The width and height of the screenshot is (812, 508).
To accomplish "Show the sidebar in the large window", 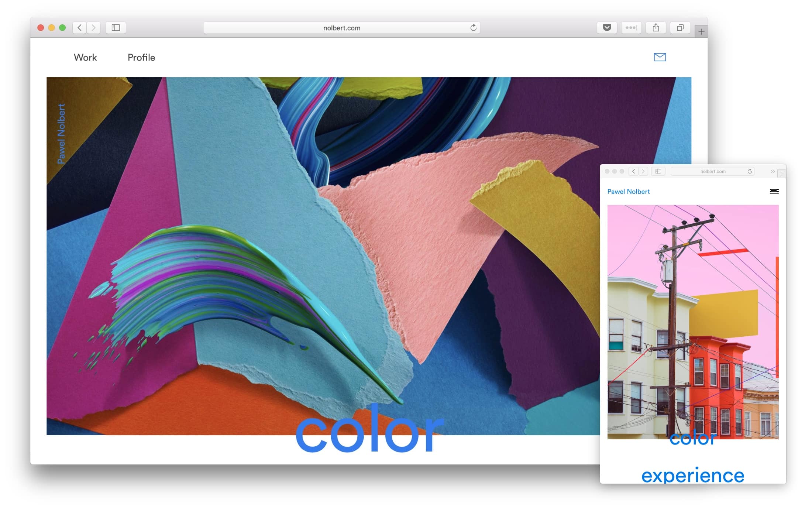I will [x=116, y=28].
